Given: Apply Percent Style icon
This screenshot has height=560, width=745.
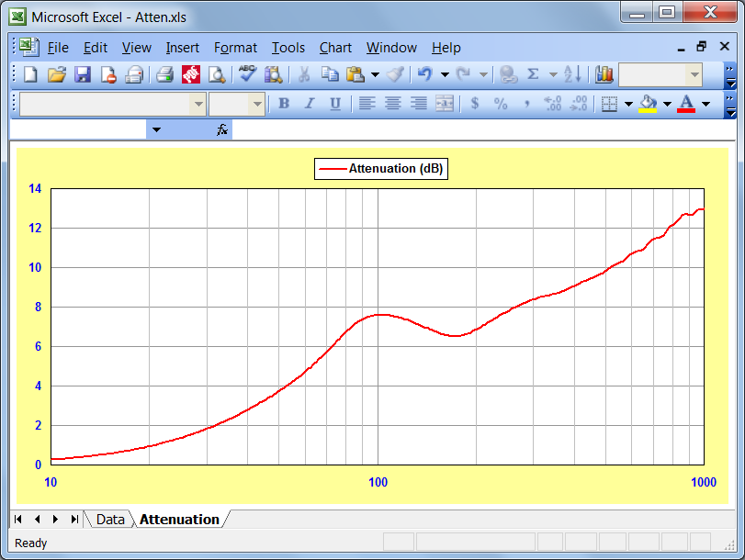Looking at the screenshot, I should click(501, 104).
